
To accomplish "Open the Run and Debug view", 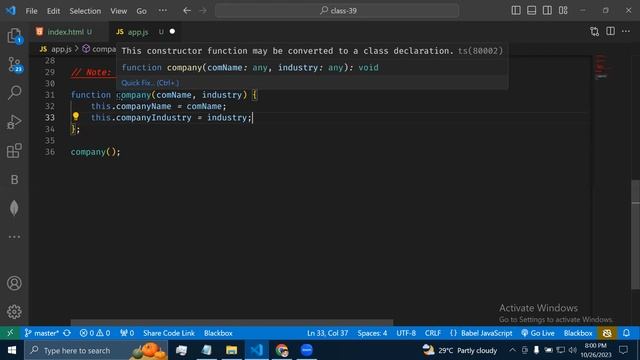I will pos(14,122).
